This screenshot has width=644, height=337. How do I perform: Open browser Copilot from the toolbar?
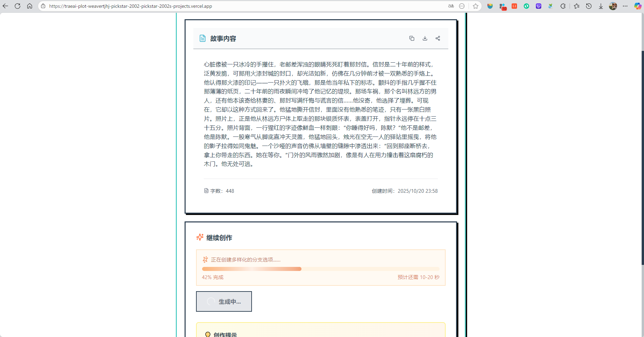(x=637, y=6)
